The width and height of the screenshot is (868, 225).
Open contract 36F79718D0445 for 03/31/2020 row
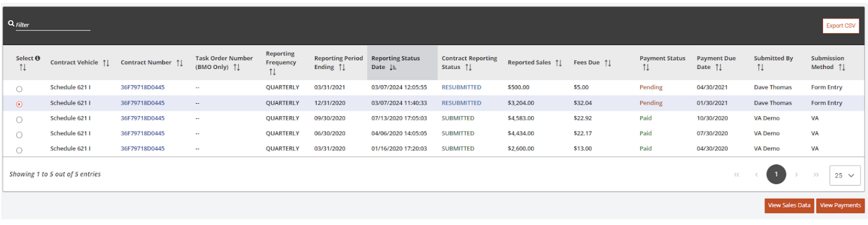click(x=143, y=149)
